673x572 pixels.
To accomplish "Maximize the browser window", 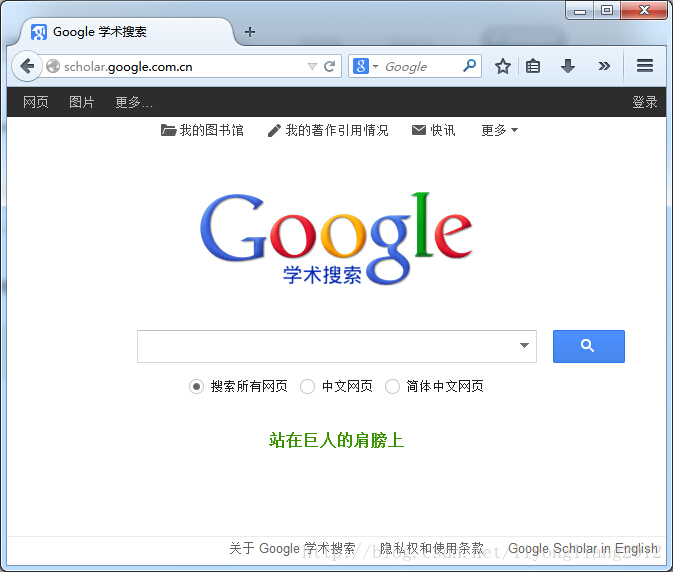I will click(607, 10).
